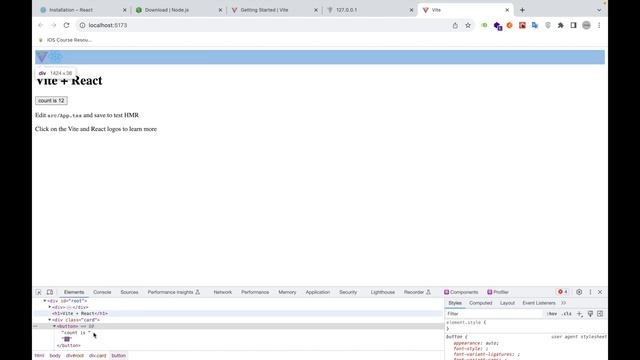Select div#root in DOM breadcrumb
This screenshot has height=360, width=640.
coord(75,356)
